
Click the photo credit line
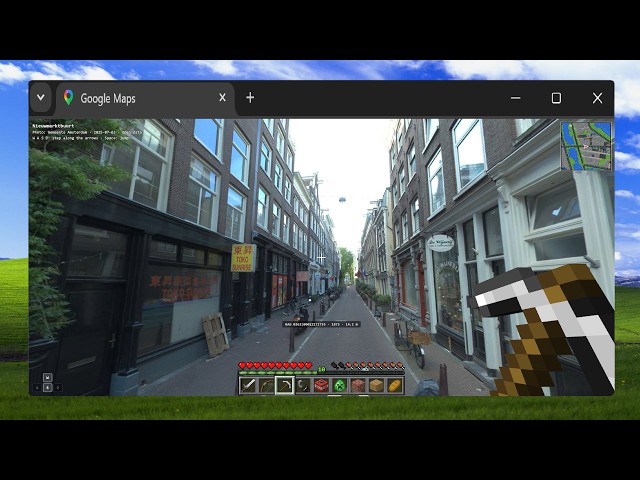[x=87, y=132]
